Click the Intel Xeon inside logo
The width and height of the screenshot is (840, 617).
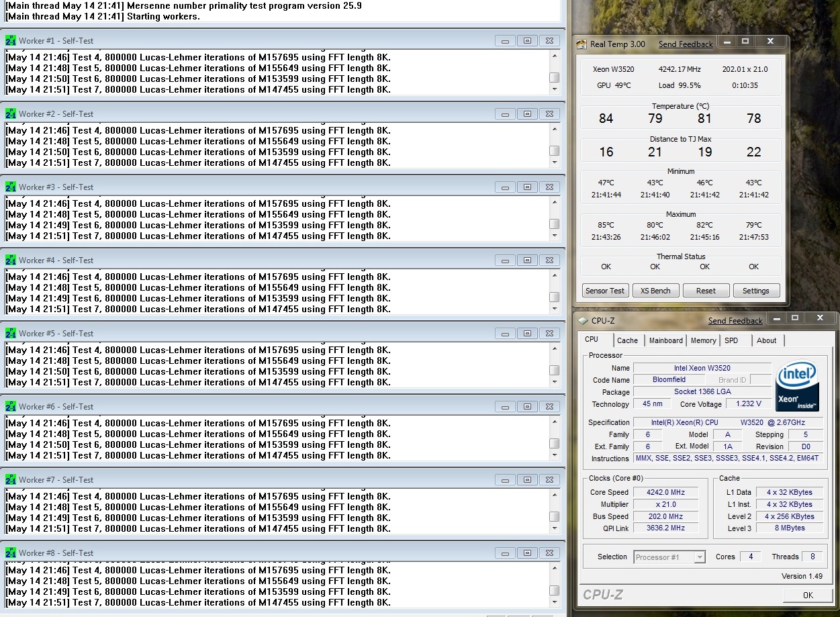click(797, 386)
